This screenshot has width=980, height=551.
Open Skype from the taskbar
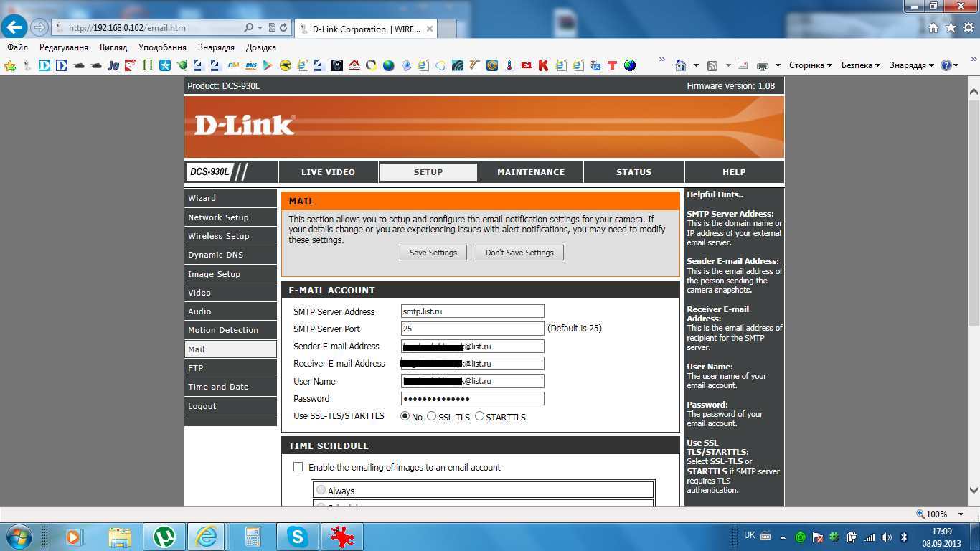point(297,537)
